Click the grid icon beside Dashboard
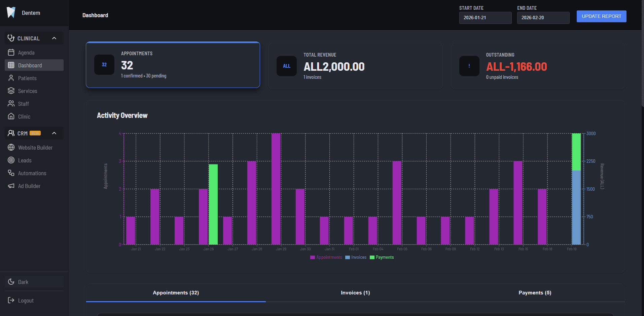This screenshot has height=316, width=644. [x=11, y=65]
